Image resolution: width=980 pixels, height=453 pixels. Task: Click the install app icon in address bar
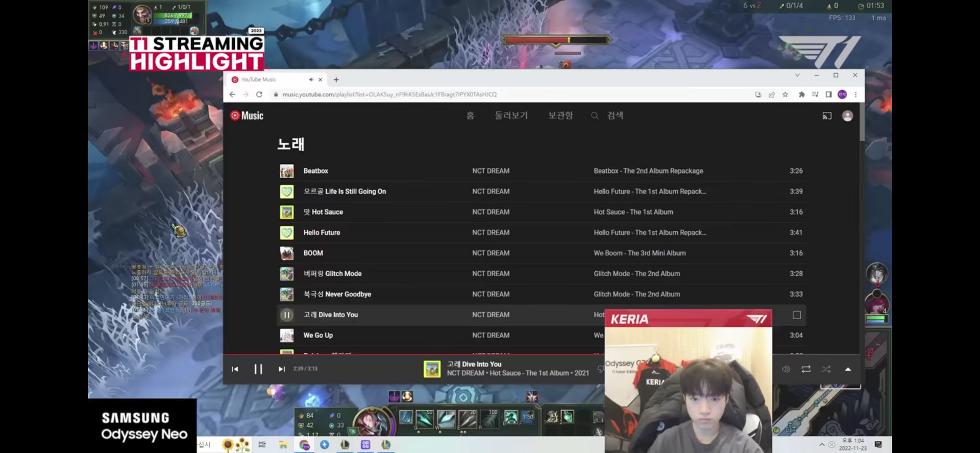[758, 94]
